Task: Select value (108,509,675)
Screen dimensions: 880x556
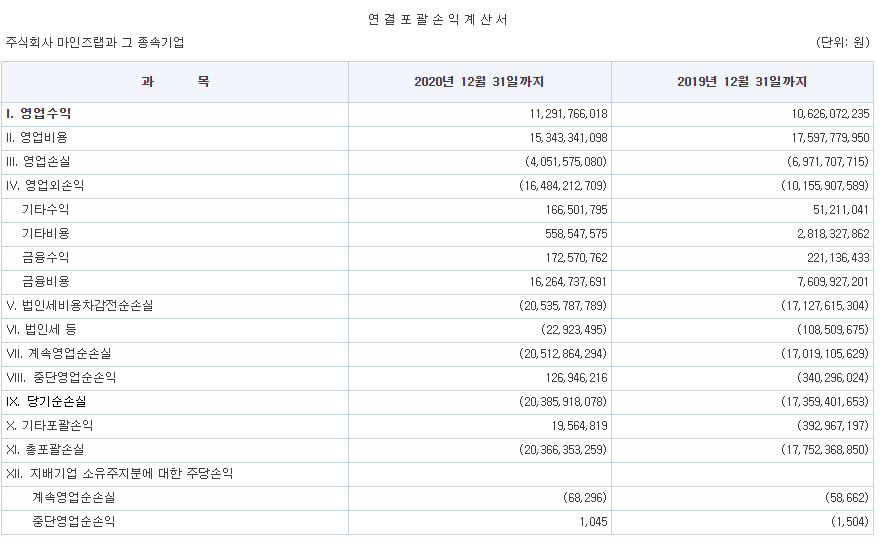Action: point(833,330)
